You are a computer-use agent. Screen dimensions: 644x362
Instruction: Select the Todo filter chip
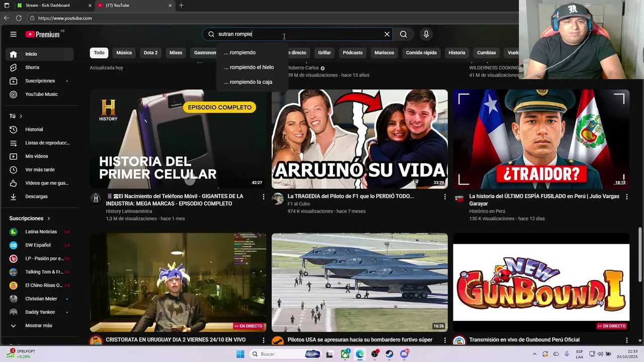click(x=99, y=52)
